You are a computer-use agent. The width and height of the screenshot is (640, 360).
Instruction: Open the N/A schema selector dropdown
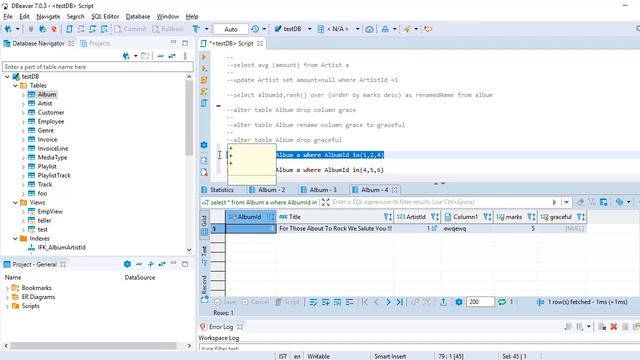click(x=358, y=29)
